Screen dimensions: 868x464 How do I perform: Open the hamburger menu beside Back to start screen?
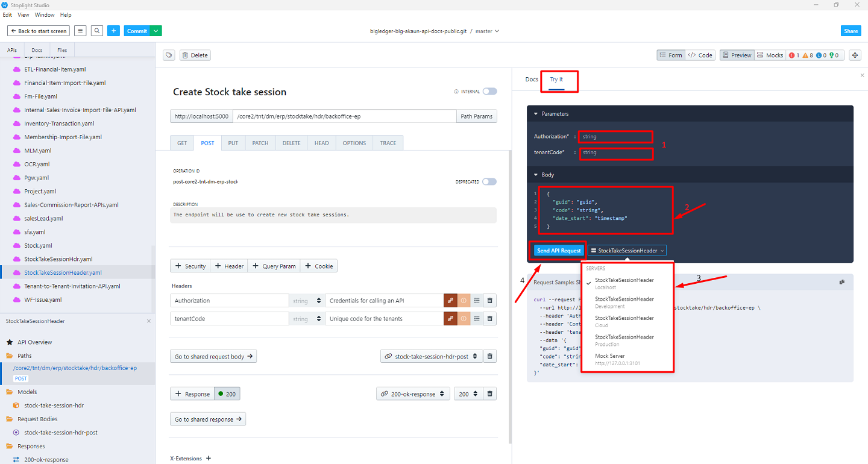click(x=80, y=31)
